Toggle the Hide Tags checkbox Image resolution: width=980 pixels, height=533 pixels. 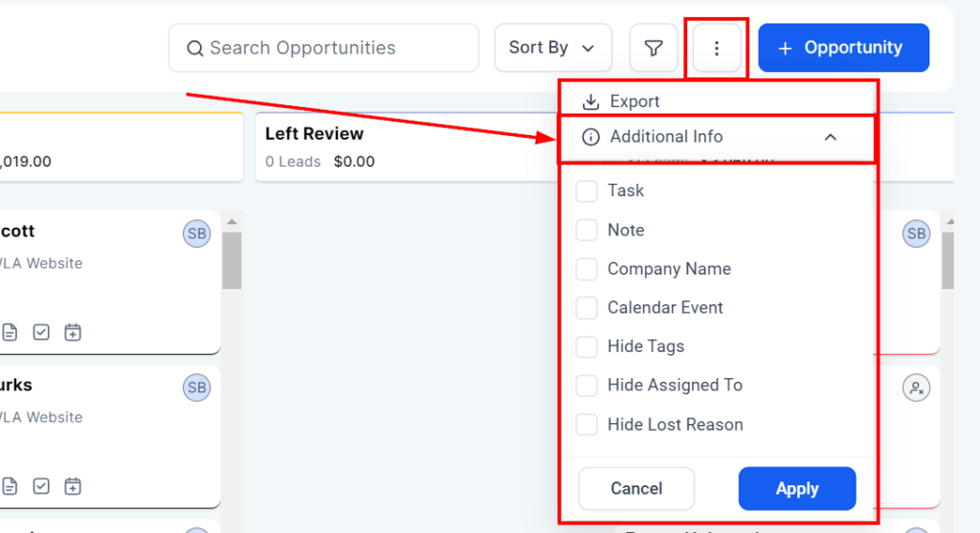pyautogui.click(x=587, y=346)
